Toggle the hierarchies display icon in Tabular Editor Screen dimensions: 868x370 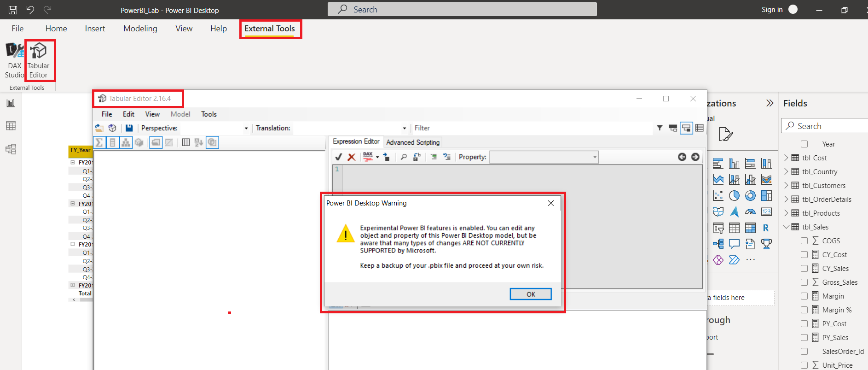coord(126,142)
